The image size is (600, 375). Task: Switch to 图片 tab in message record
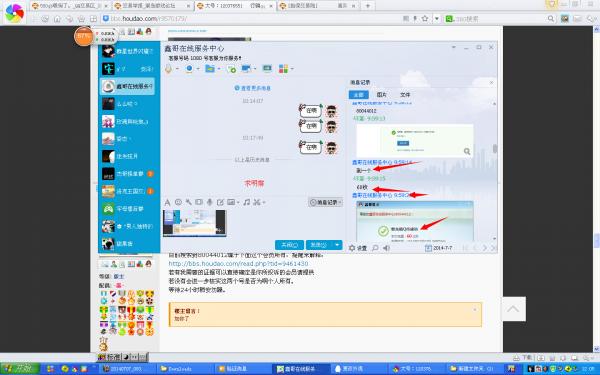(x=382, y=95)
